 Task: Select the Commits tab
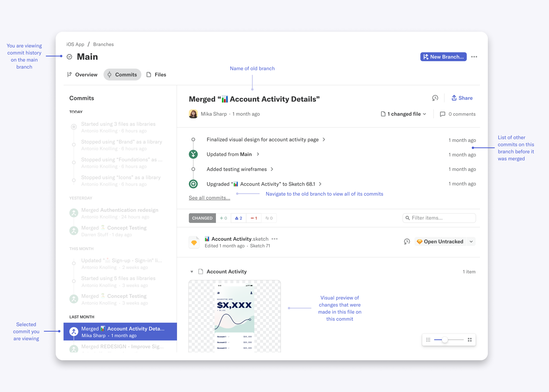(122, 75)
